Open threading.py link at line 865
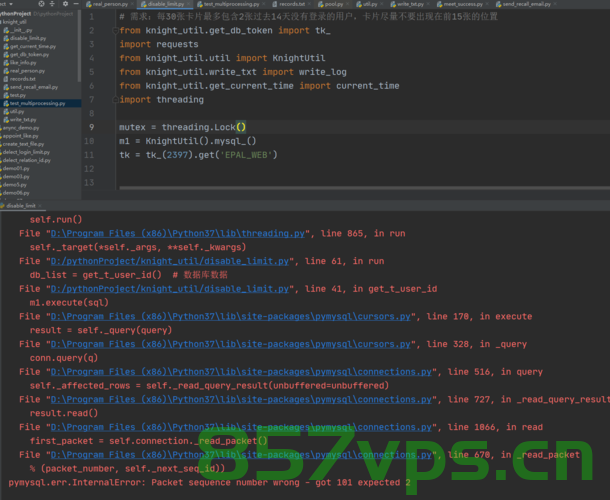The height and width of the screenshot is (500, 610). click(177, 233)
